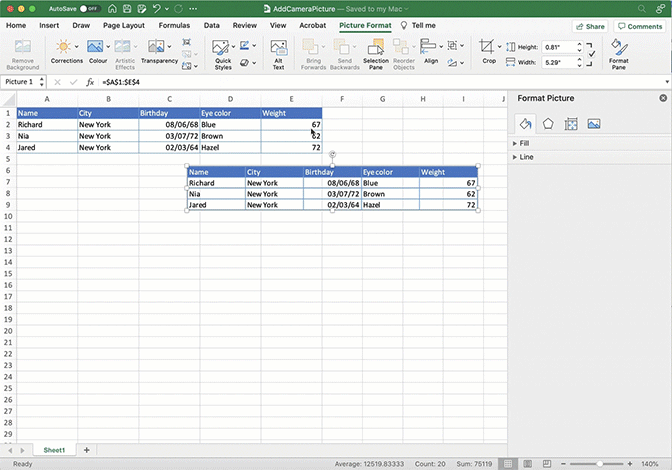Click the greyed Redo icon
The image size is (672, 470).
coord(179,9)
